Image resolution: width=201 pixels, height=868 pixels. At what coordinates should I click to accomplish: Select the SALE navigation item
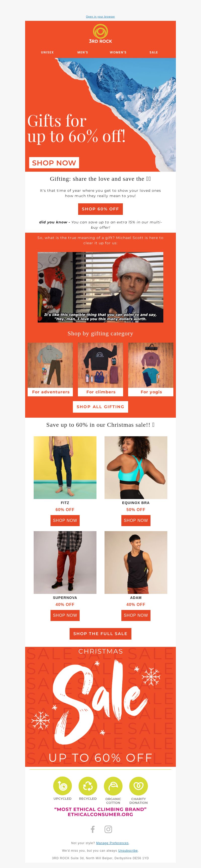(x=154, y=52)
